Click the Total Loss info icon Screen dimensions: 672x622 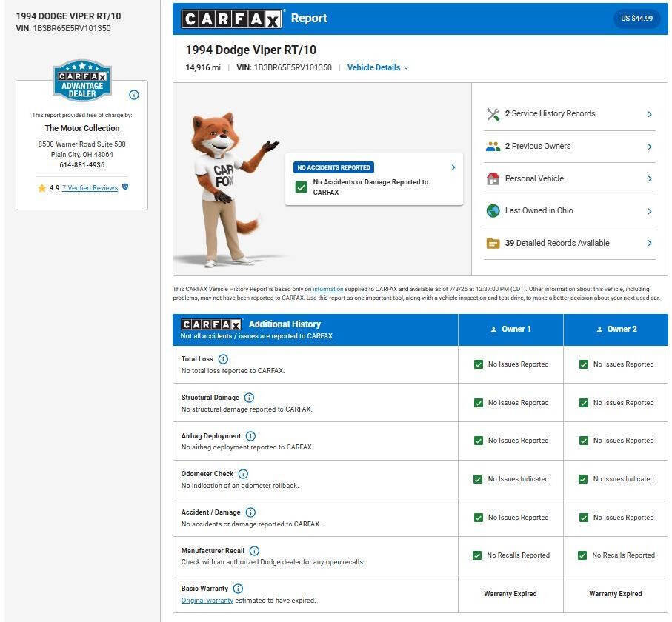223,359
